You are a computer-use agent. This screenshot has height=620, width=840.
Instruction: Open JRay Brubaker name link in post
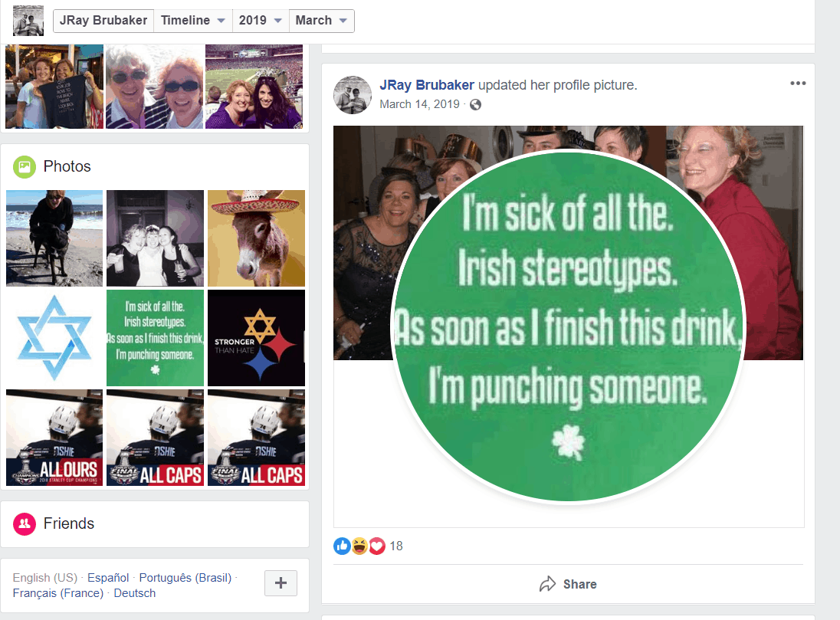click(x=426, y=85)
